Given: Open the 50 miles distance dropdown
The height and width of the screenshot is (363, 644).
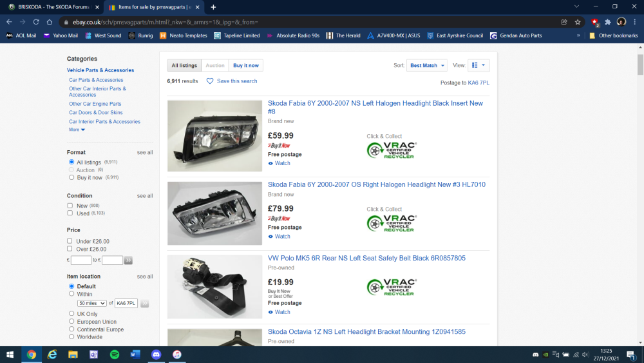Looking at the screenshot, I should (91, 304).
